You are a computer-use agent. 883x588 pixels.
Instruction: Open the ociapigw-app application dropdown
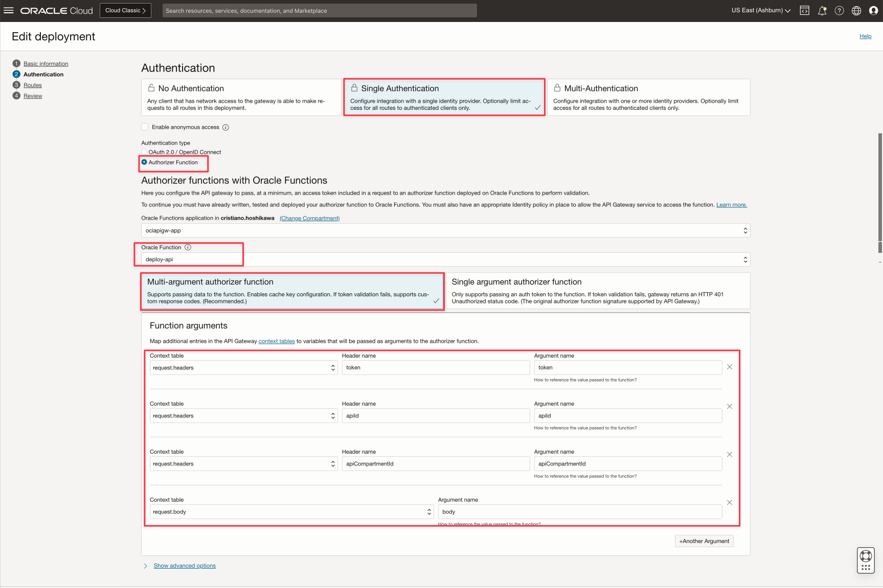coord(445,230)
